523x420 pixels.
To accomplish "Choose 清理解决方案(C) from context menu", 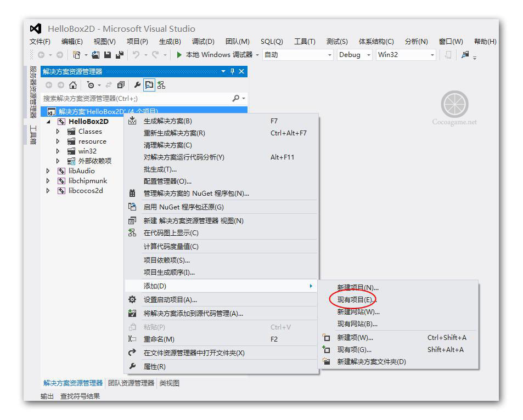I will click(222, 145).
